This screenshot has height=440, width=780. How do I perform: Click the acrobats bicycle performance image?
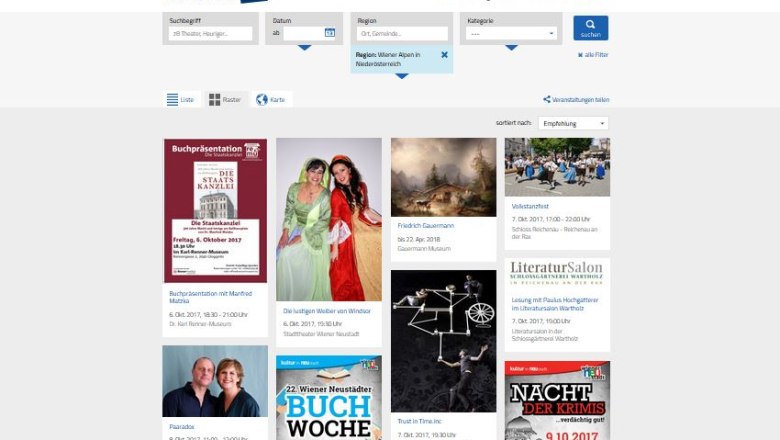[443, 341]
